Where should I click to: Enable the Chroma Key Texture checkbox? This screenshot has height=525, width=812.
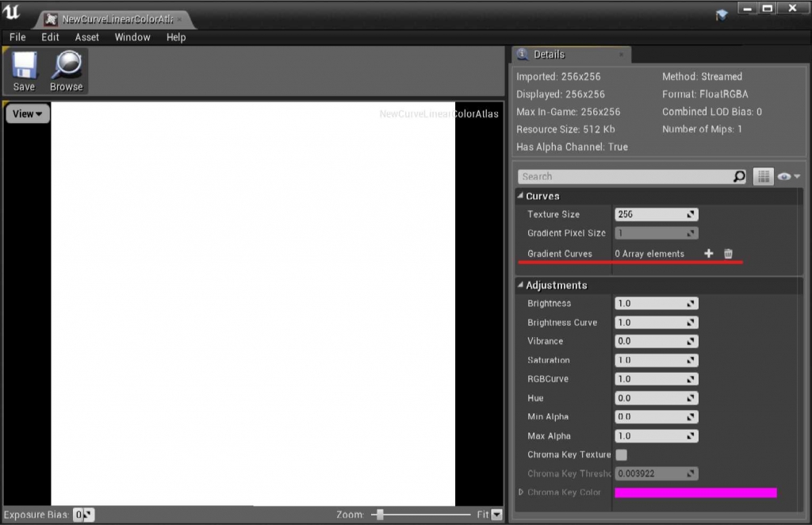(622, 454)
